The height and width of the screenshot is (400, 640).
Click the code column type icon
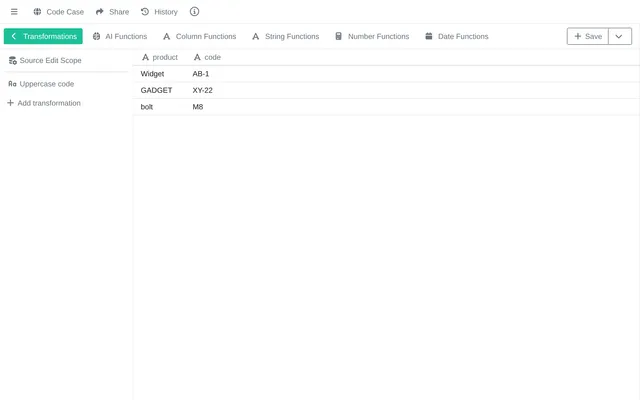click(x=197, y=58)
